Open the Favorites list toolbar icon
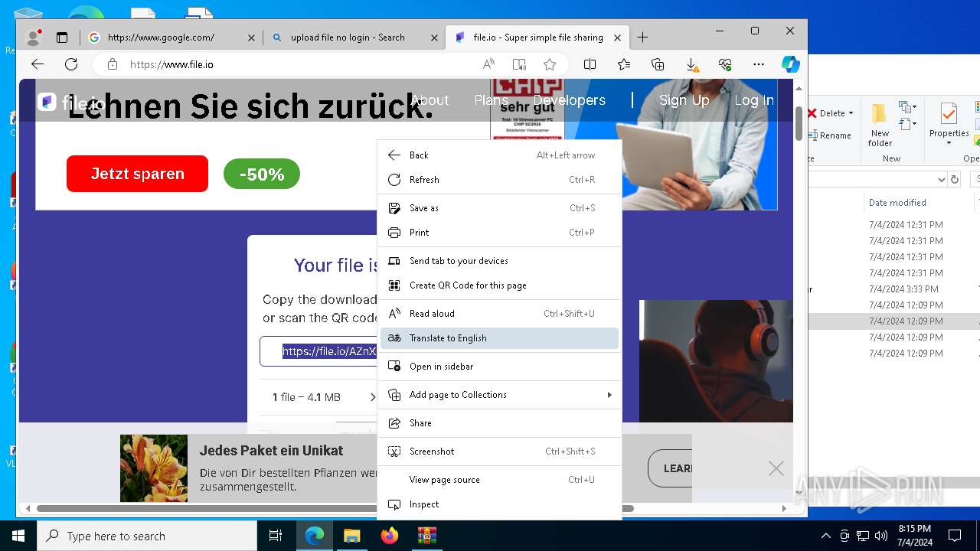 (x=624, y=64)
